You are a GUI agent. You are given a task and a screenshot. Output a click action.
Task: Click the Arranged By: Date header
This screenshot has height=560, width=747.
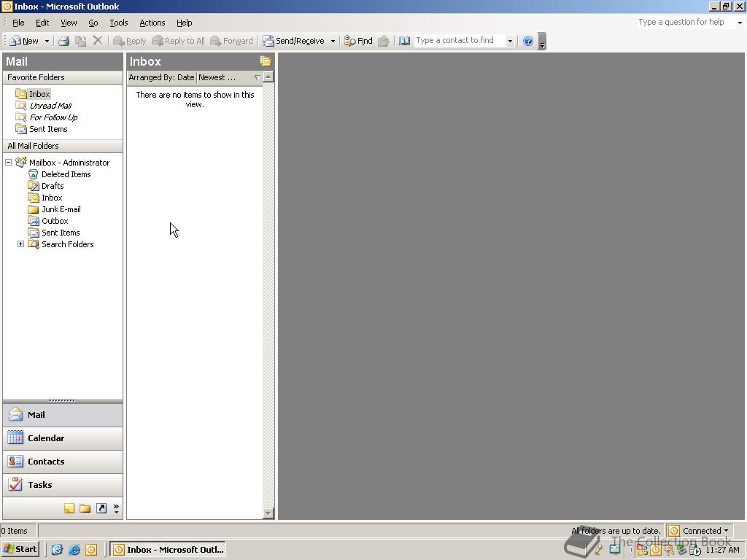[161, 77]
